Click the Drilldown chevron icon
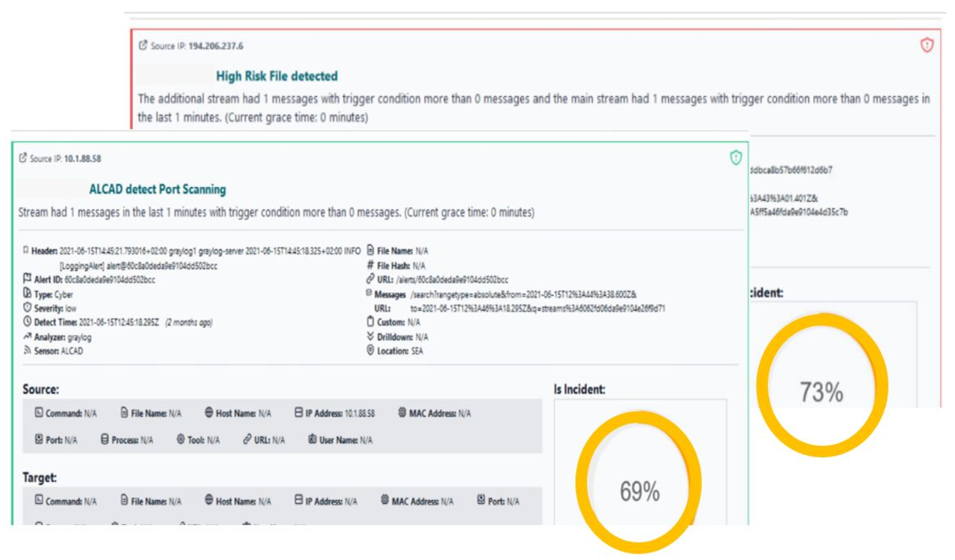Image resolution: width=955 pixels, height=560 pixels. 370,336
